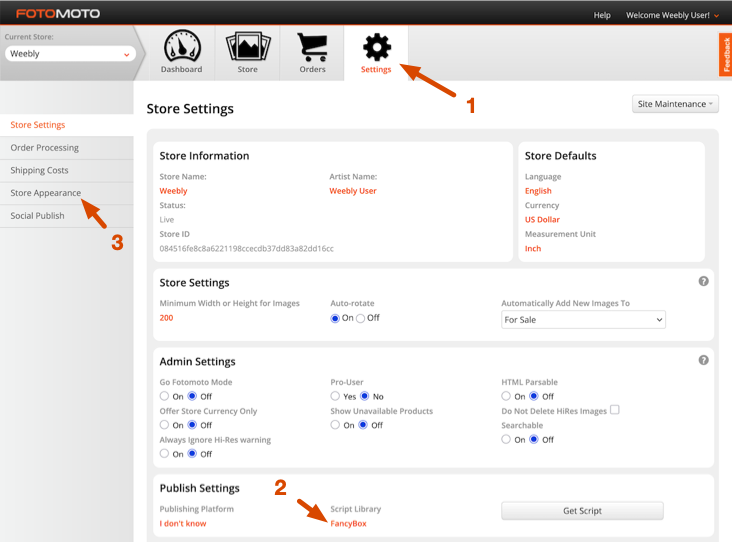Image resolution: width=732 pixels, height=542 pixels.
Task: Open the Site Maintenance dropdown
Action: coord(675,104)
